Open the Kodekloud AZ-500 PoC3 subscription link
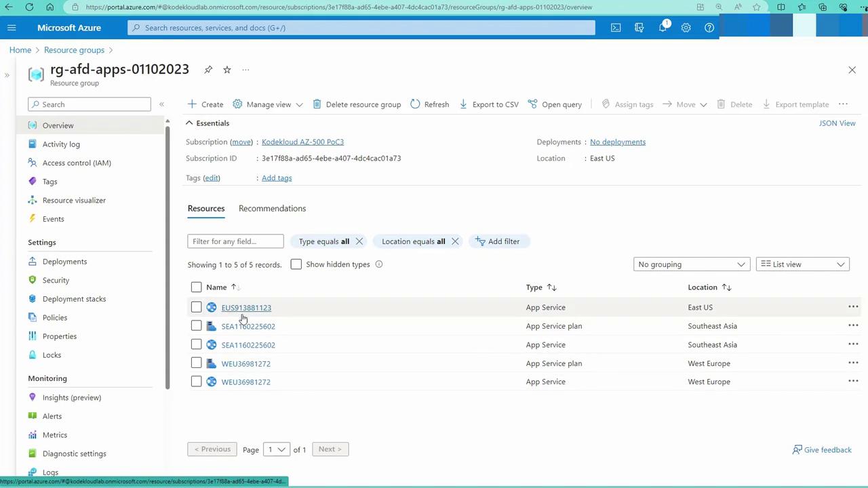Screen dimensions: 868x488 click(x=302, y=142)
